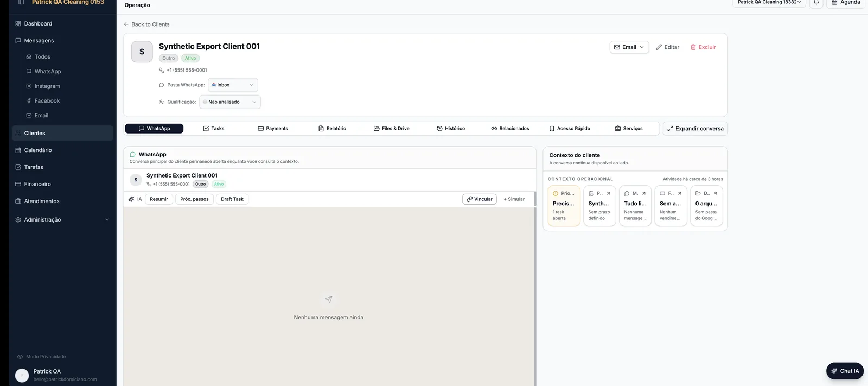Switch to the Payments tab

[273, 129]
